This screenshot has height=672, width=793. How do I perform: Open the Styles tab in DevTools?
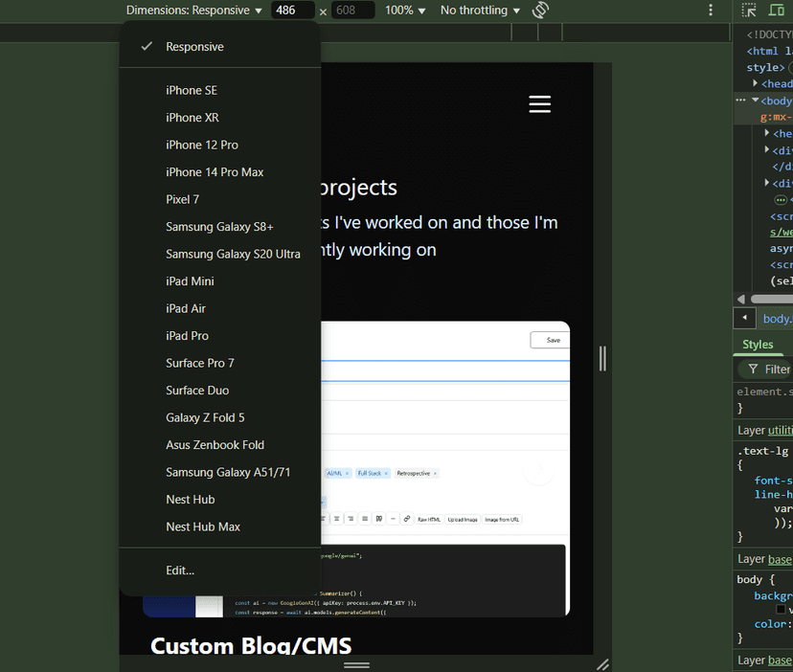[758, 345]
